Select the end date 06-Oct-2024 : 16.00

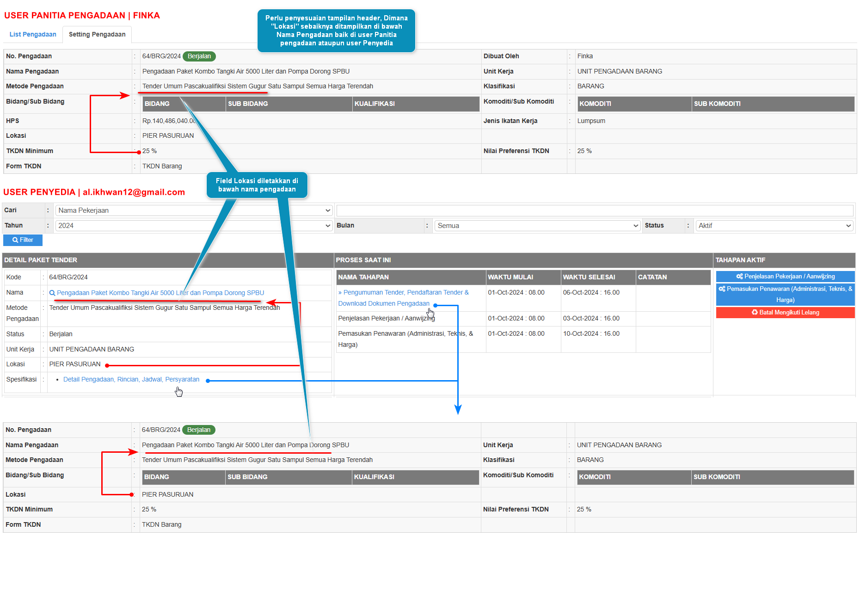[591, 292]
